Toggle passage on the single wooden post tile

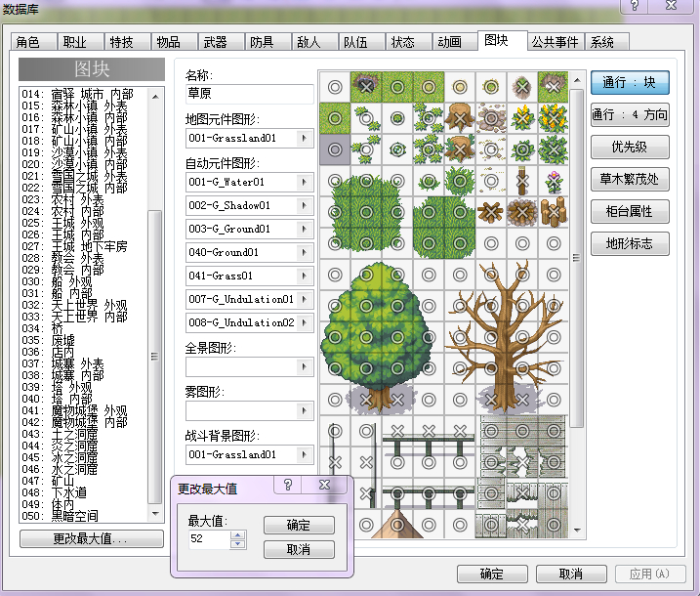point(522,181)
